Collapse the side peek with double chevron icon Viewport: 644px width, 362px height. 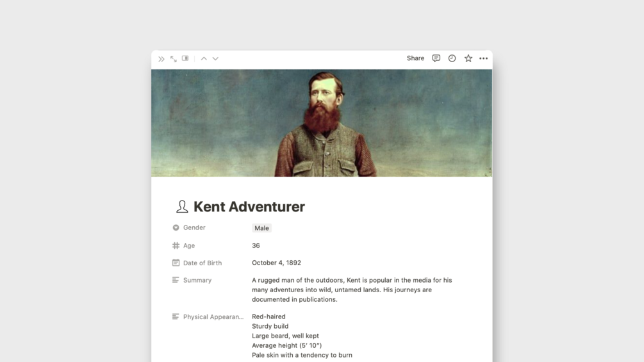click(x=161, y=59)
